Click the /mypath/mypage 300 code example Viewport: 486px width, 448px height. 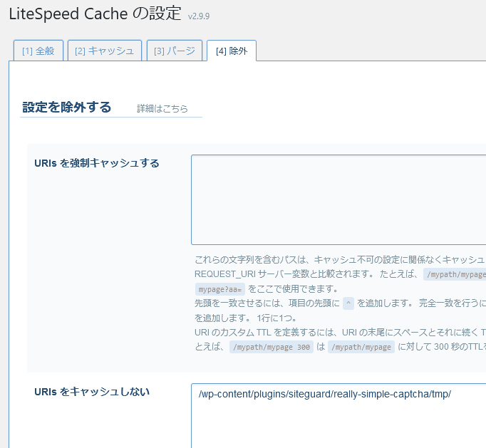(272, 347)
